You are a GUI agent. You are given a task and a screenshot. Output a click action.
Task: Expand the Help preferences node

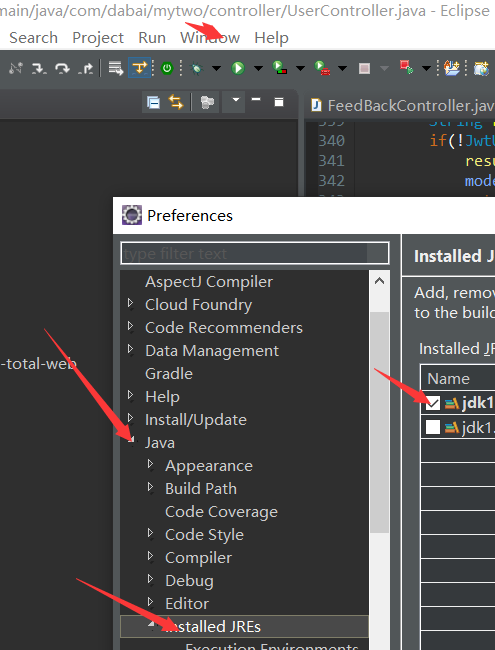click(131, 395)
